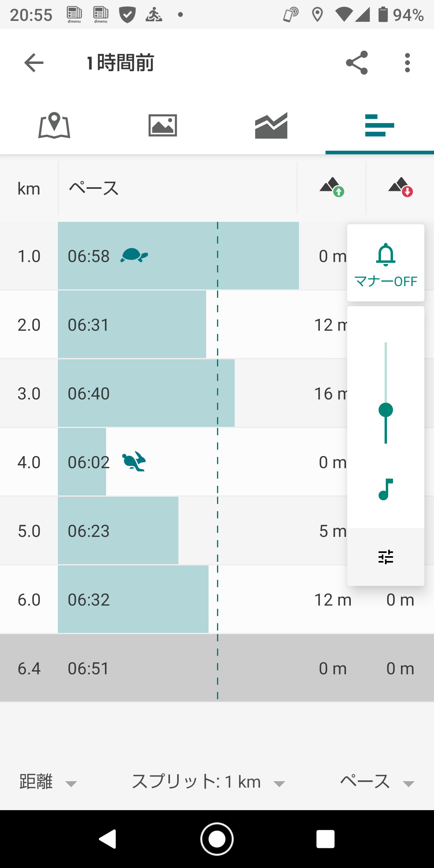Click the media volume slider knob
The height and width of the screenshot is (868, 434).
(x=386, y=410)
